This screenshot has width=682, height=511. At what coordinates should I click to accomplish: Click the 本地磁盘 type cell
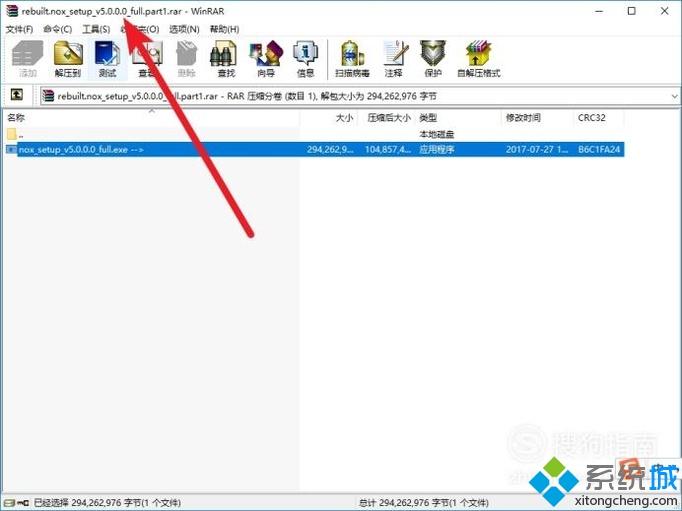pos(436,134)
